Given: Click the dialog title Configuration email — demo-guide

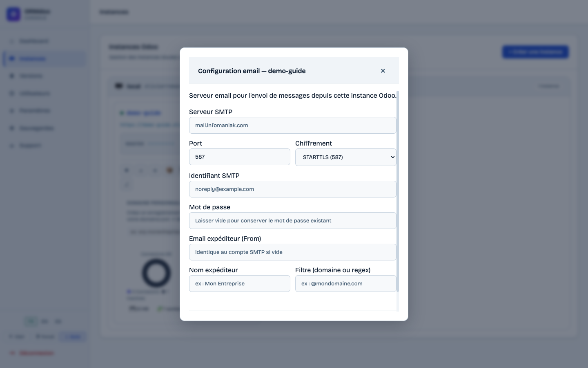Looking at the screenshot, I should (x=252, y=71).
